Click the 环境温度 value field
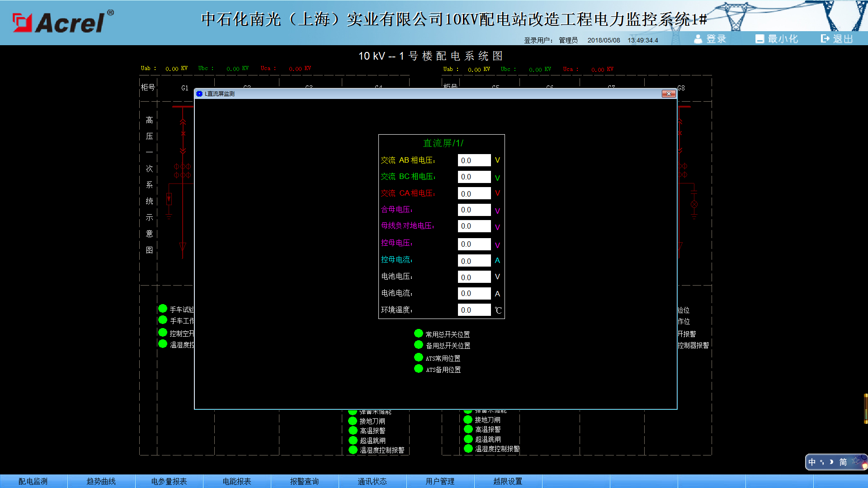 coord(474,310)
